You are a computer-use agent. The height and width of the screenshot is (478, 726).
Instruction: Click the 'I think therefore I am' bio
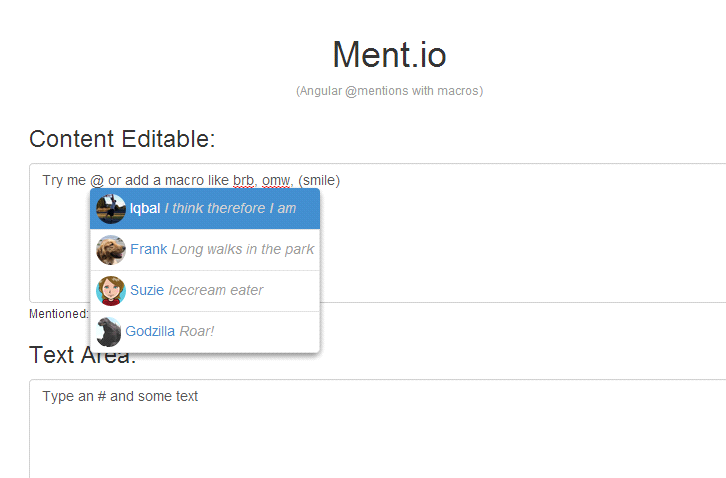pyautogui.click(x=230, y=208)
